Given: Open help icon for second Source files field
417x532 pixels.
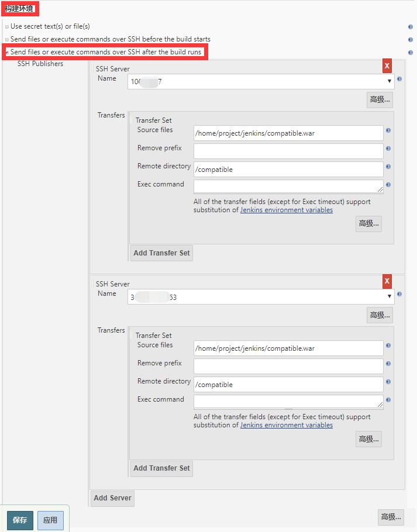Looking at the screenshot, I should tap(388, 346).
